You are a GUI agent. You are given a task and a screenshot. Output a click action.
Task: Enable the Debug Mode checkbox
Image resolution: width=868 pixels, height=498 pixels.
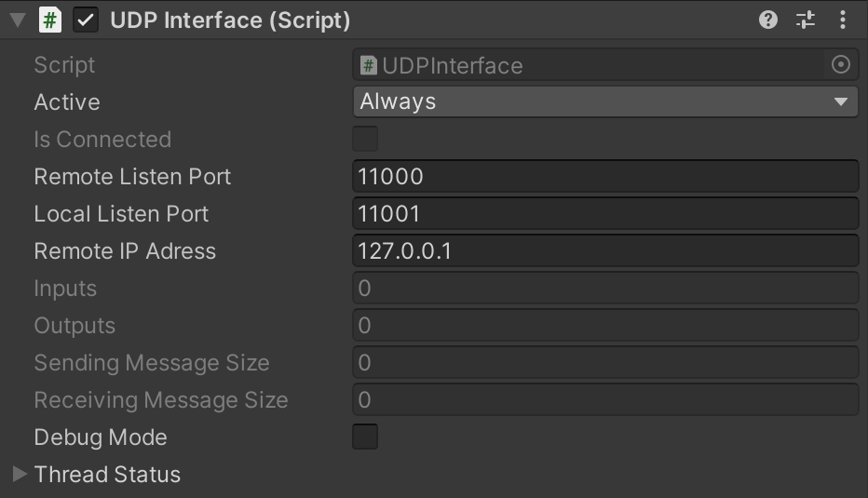[365, 437]
